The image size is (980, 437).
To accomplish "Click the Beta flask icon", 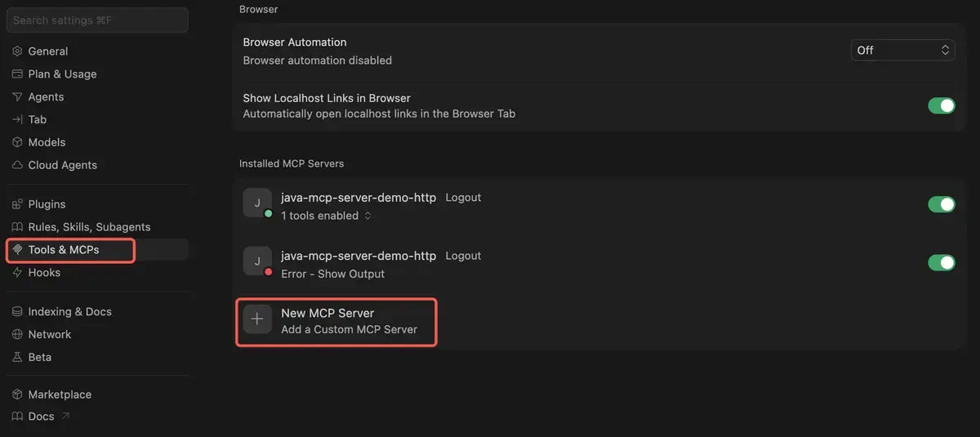I will (17, 358).
